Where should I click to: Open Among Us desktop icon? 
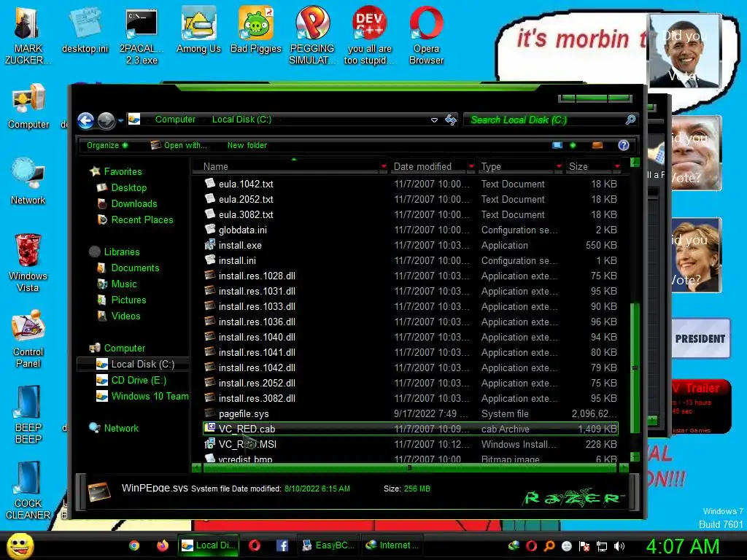198,31
